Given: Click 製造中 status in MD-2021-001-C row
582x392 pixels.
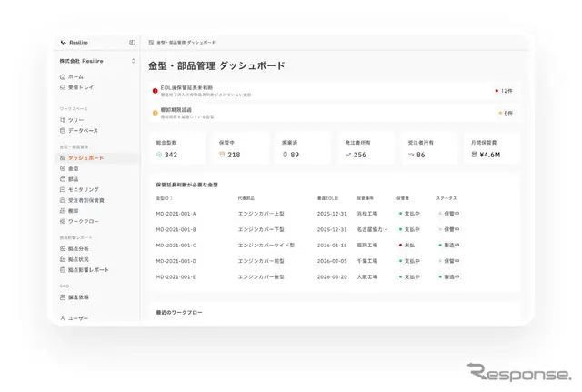Looking at the screenshot, I should (x=448, y=246).
